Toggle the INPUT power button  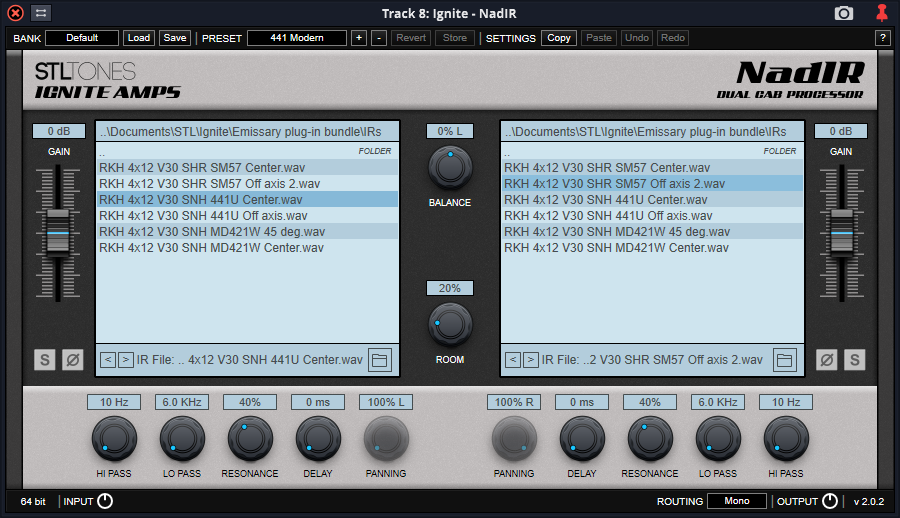pos(105,501)
